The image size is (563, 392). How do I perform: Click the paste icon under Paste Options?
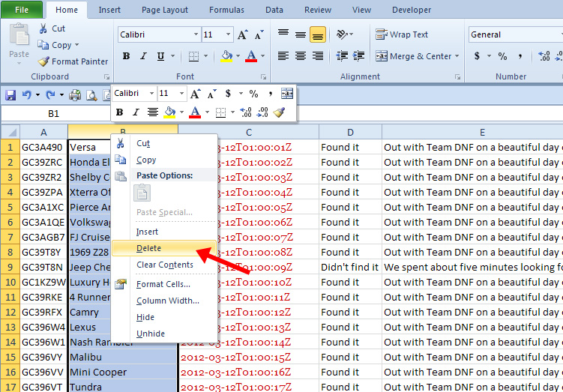[142, 193]
